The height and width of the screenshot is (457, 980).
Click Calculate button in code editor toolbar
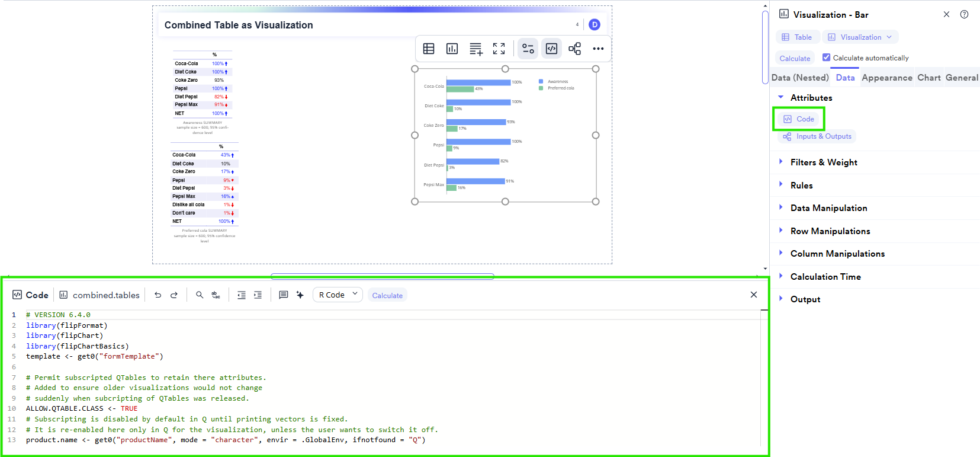tap(387, 295)
